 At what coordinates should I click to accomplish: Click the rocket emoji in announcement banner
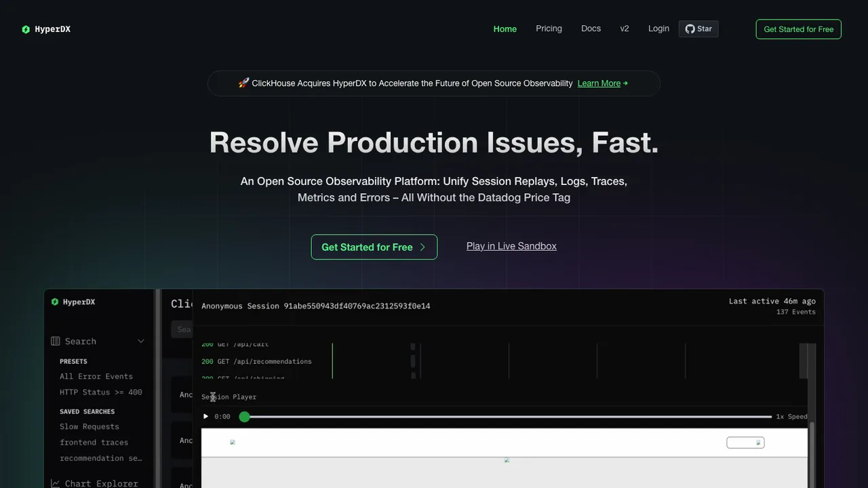(243, 83)
